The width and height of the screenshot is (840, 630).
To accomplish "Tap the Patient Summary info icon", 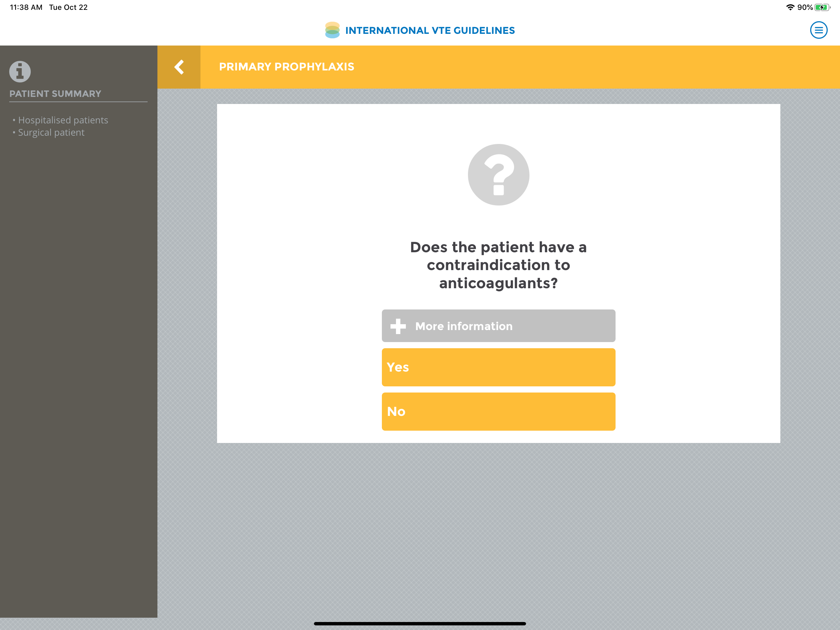I will point(20,71).
